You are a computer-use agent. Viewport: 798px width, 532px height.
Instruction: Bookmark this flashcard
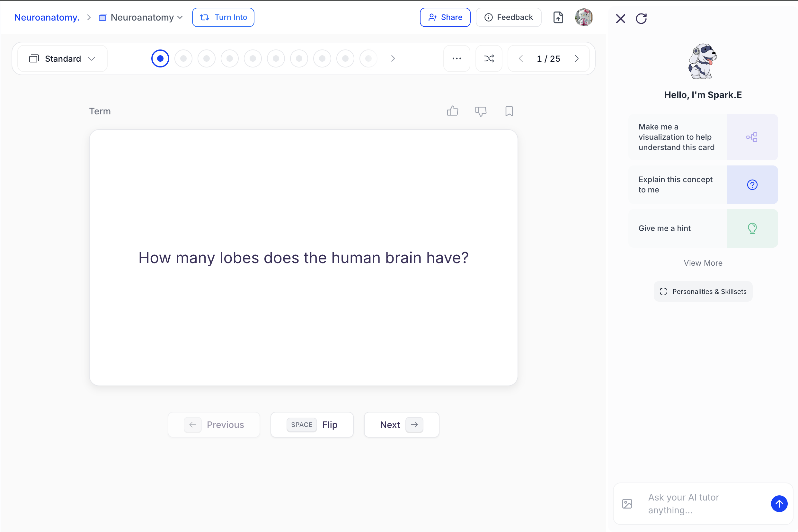(x=509, y=111)
